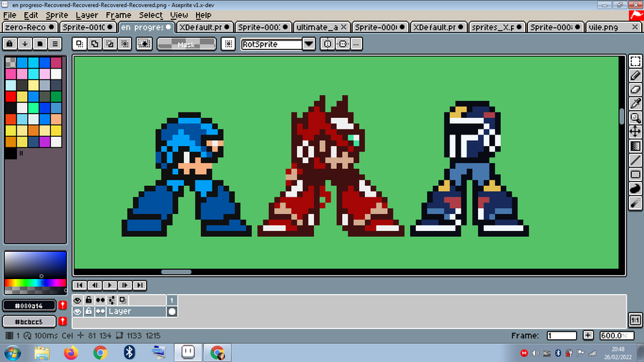
Task: Choose add to selection mode
Action: (95, 44)
